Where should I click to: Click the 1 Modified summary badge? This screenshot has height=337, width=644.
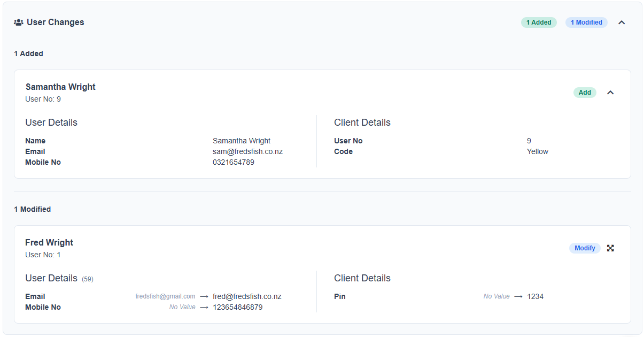[x=586, y=22]
